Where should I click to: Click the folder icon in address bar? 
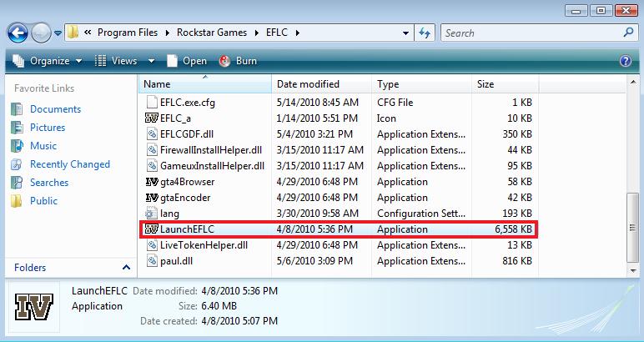pyautogui.click(x=73, y=33)
